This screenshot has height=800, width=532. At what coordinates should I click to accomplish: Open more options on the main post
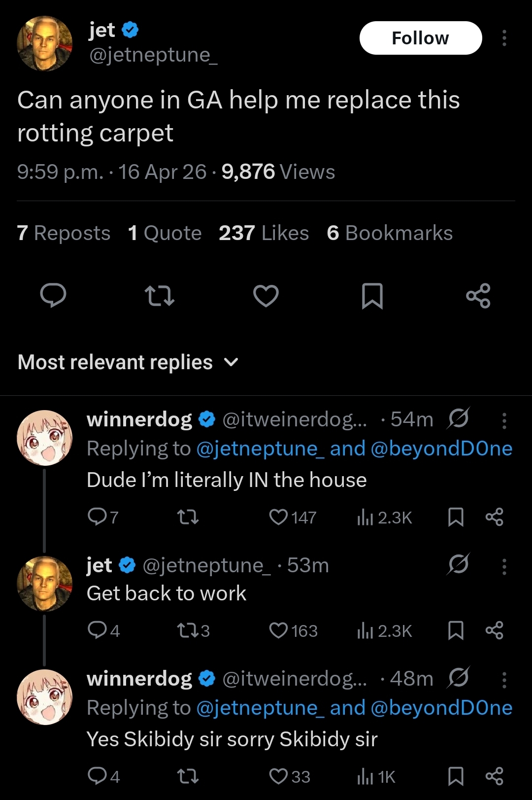click(504, 38)
